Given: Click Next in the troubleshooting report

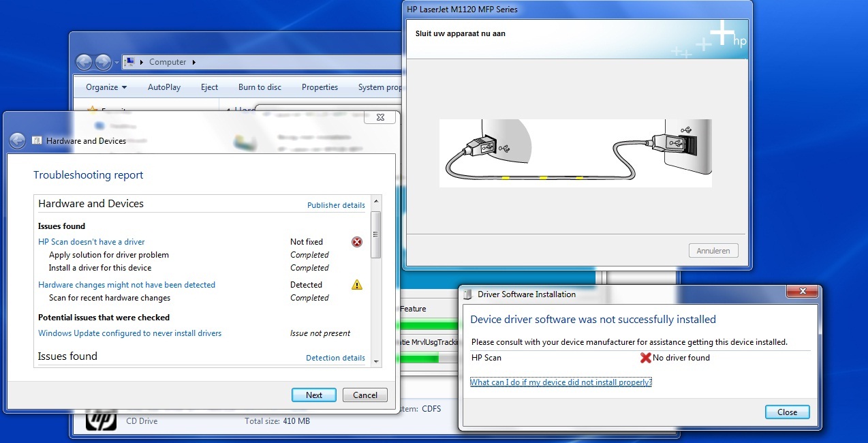Looking at the screenshot, I should coord(314,395).
